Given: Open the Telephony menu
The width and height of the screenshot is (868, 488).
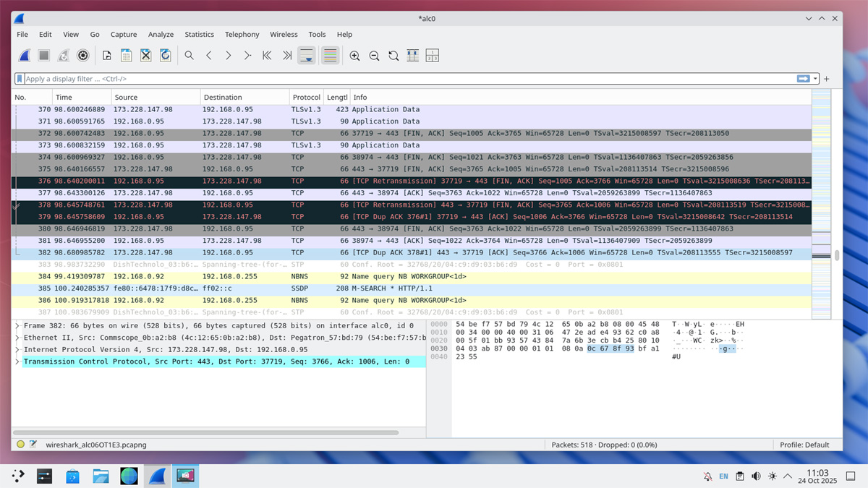Looking at the screenshot, I should pos(242,34).
